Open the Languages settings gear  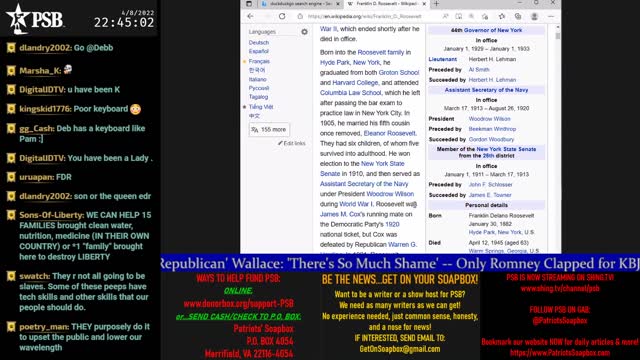coord(304,32)
